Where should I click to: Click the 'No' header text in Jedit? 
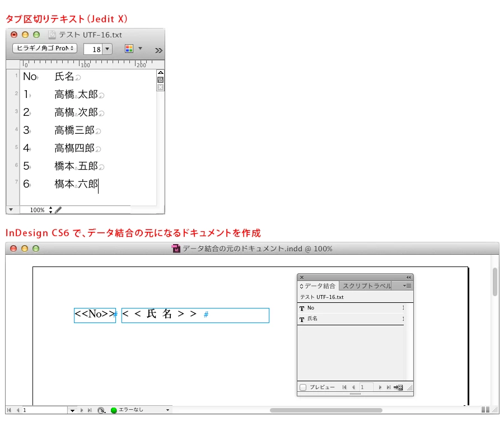click(30, 77)
